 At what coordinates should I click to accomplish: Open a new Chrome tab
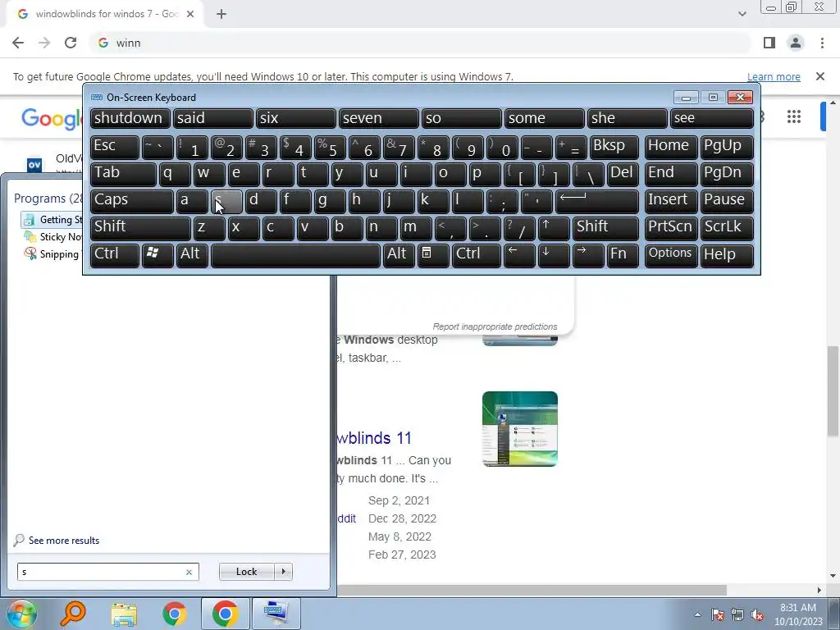(221, 14)
